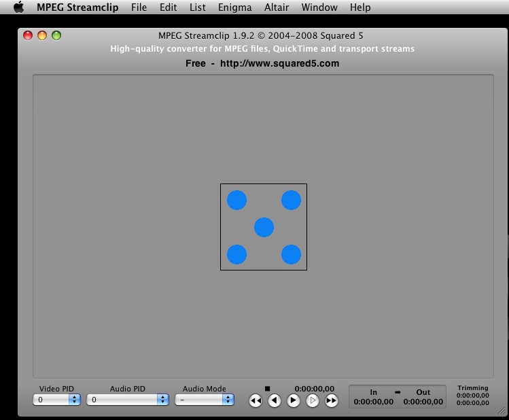
Task: Click the window resize grip corner
Action: pyautogui.click(x=502, y=412)
